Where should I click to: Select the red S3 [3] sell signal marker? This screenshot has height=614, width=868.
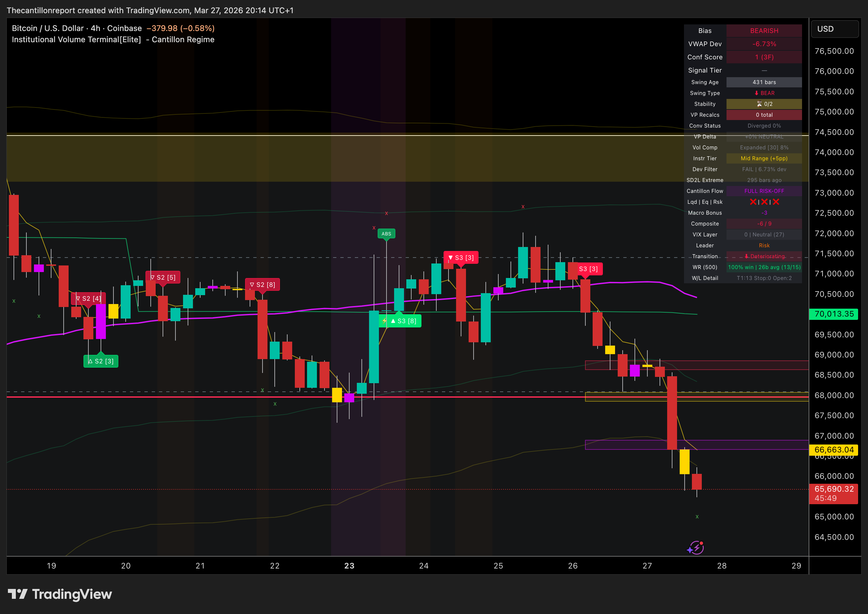coord(462,258)
